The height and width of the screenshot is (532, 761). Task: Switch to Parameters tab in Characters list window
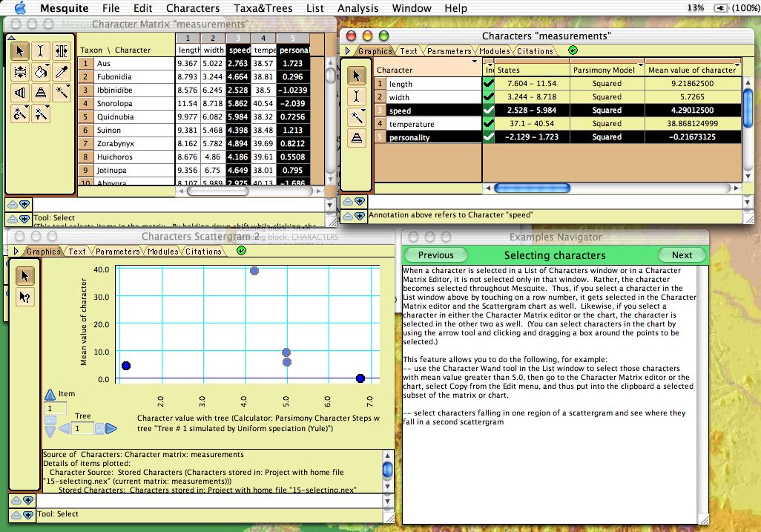[x=448, y=51]
